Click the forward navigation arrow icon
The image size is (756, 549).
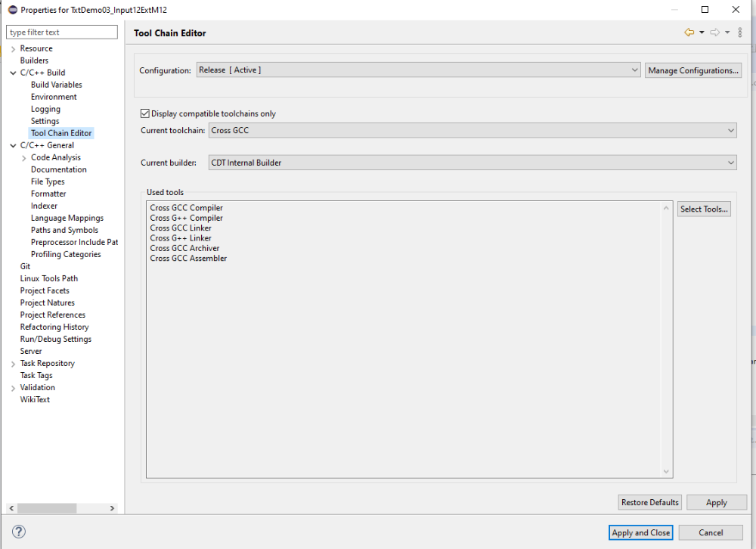click(x=714, y=33)
